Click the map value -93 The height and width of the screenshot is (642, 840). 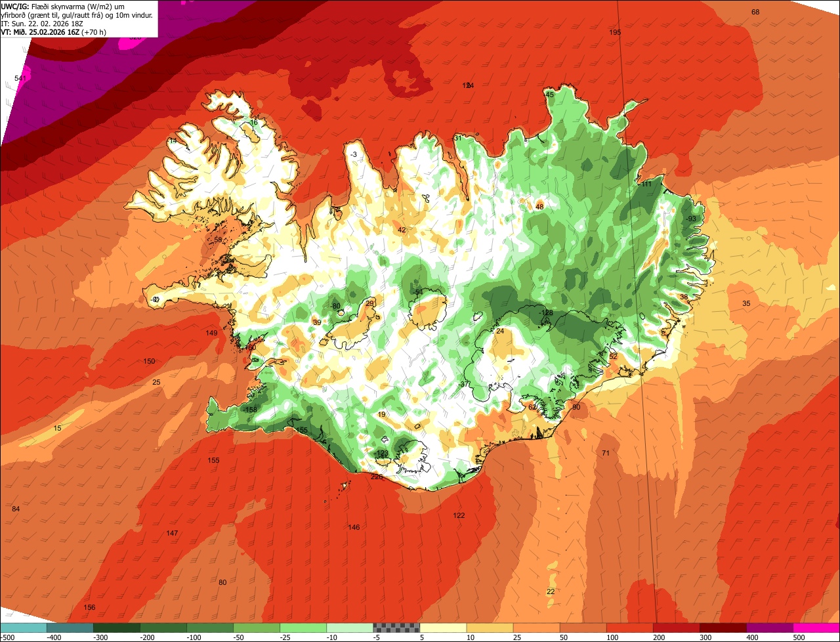pyautogui.click(x=691, y=219)
